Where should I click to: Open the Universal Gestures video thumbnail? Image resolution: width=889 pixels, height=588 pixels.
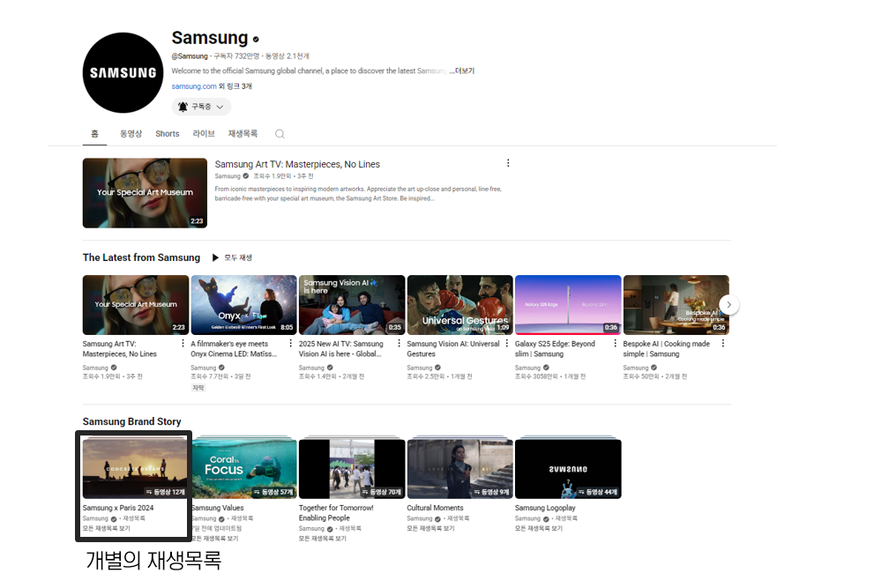[x=459, y=305]
